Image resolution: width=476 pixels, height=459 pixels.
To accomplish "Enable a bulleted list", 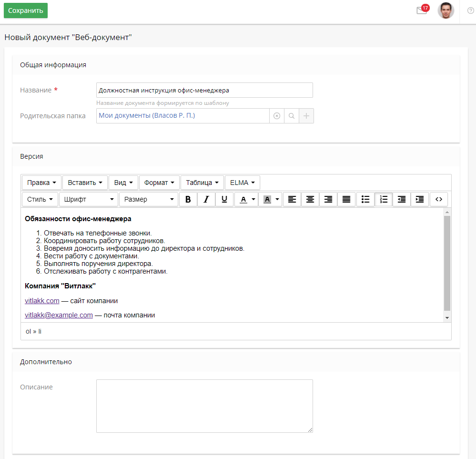I will click(x=365, y=199).
